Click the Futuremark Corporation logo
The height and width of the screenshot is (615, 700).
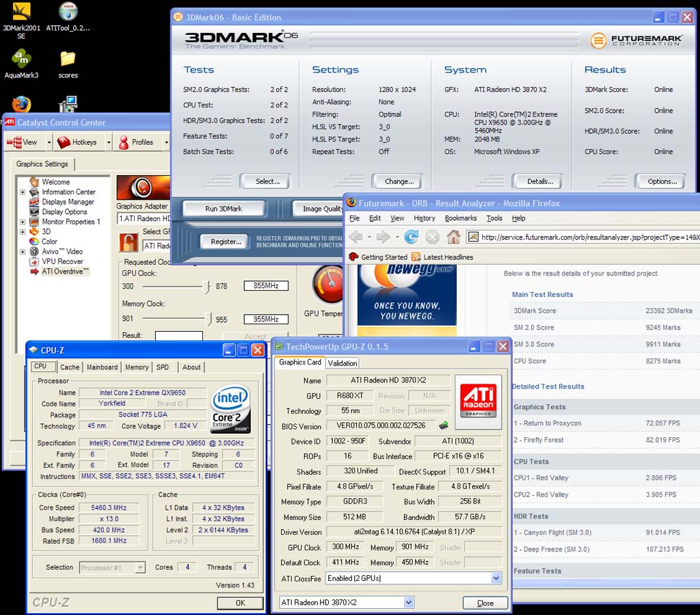(636, 40)
